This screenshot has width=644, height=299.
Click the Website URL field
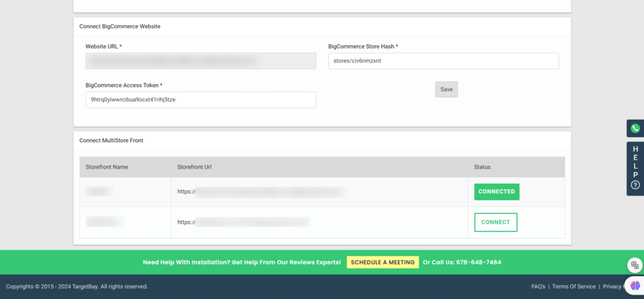201,61
